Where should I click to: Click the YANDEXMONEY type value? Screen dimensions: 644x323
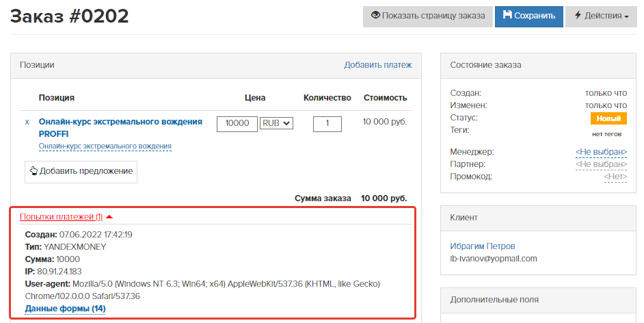tap(75, 247)
